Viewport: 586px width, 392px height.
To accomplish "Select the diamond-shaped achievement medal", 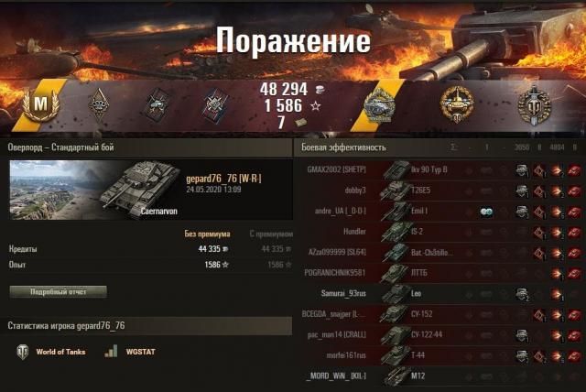I will [x=99, y=105].
